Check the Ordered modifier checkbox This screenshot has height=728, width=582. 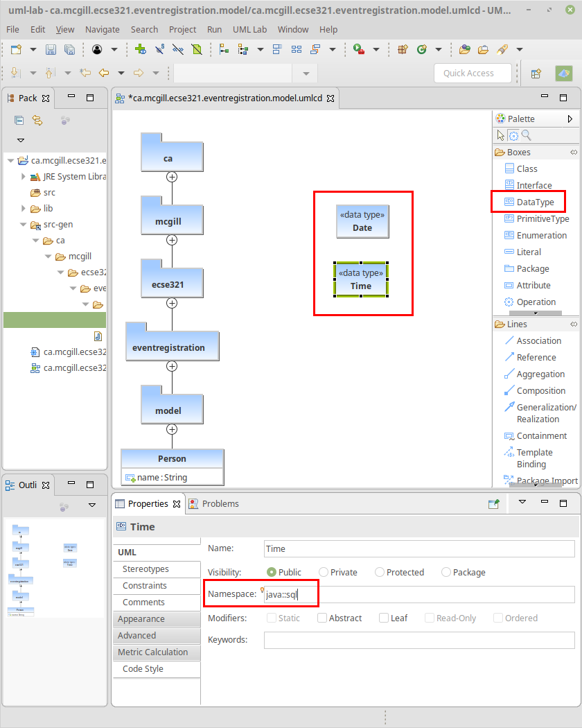click(x=498, y=618)
